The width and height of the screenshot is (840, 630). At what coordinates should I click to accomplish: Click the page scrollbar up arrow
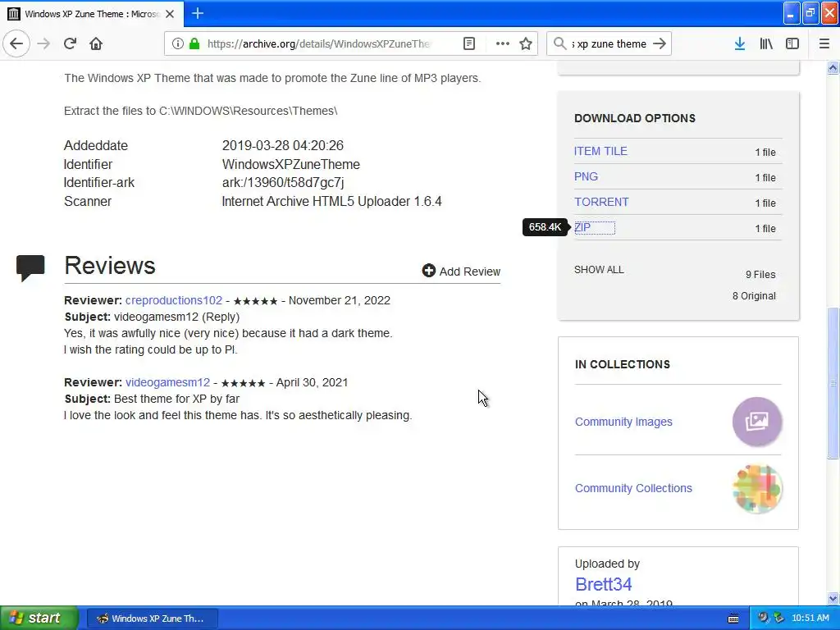pyautogui.click(x=833, y=67)
